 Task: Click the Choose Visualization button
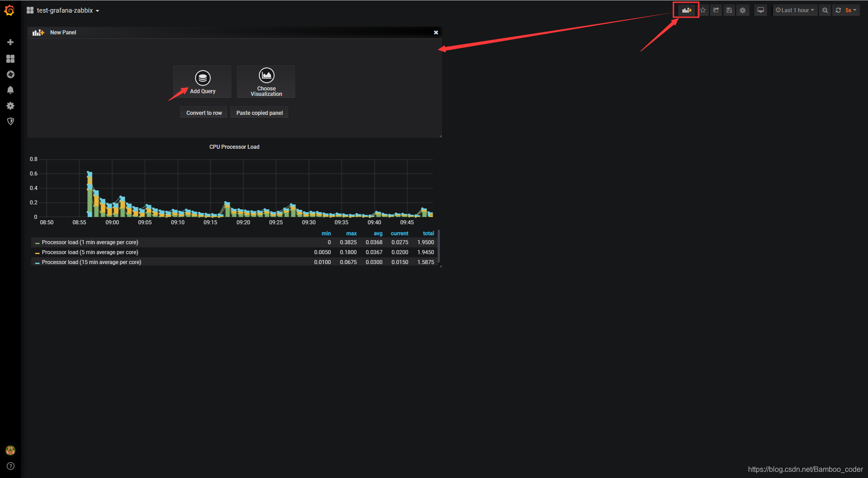266,82
